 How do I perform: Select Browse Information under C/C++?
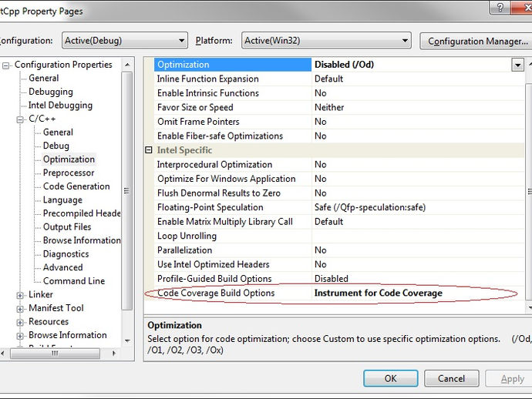click(82, 240)
